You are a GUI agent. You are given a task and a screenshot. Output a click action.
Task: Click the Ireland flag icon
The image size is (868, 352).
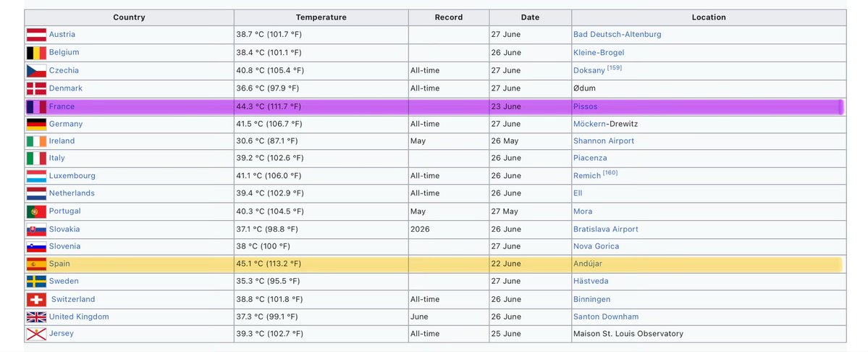tap(36, 141)
